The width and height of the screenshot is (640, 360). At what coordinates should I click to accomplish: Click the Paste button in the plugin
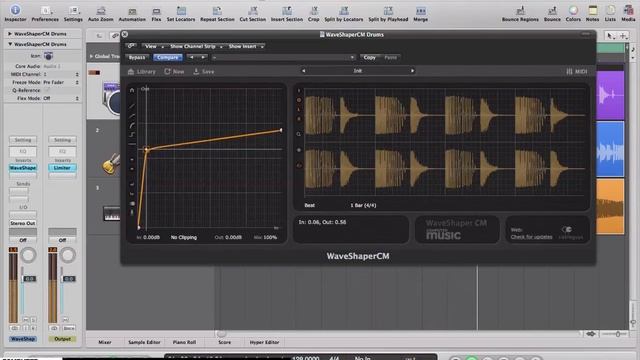point(391,58)
